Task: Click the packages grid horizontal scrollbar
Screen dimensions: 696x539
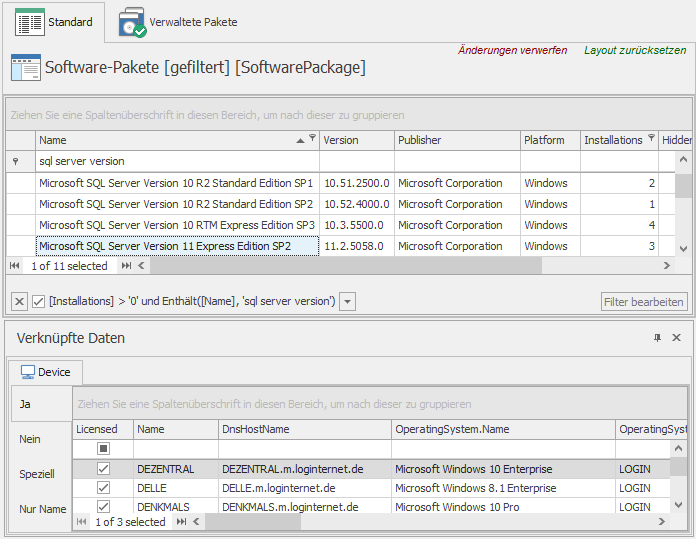Action: point(346,266)
